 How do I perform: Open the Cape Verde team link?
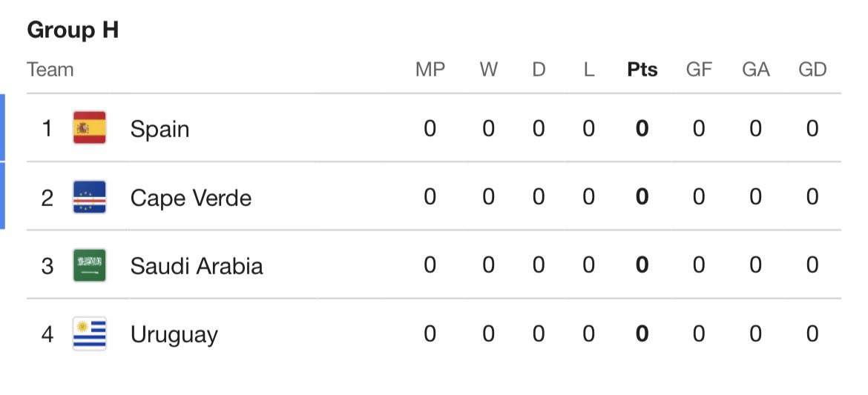click(191, 197)
